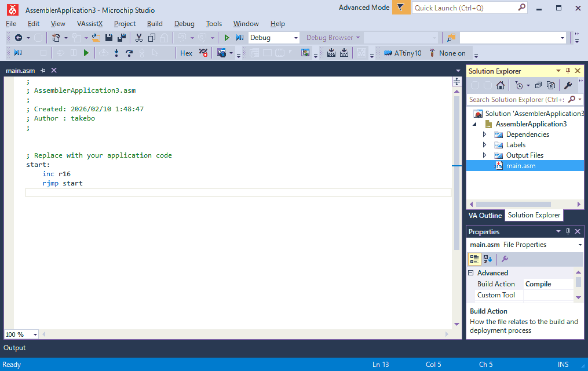The width and height of the screenshot is (588, 371).
Task: Click the Home icon in Solution Explorer
Action: pos(501,86)
